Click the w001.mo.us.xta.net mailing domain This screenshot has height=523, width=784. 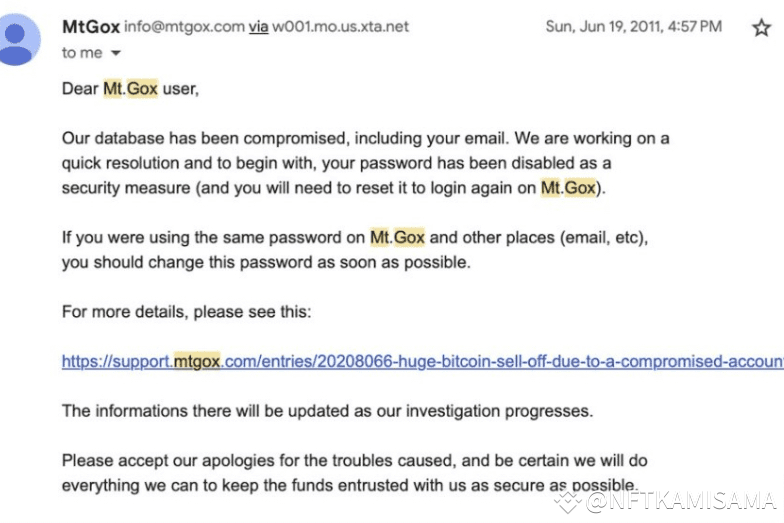340,27
